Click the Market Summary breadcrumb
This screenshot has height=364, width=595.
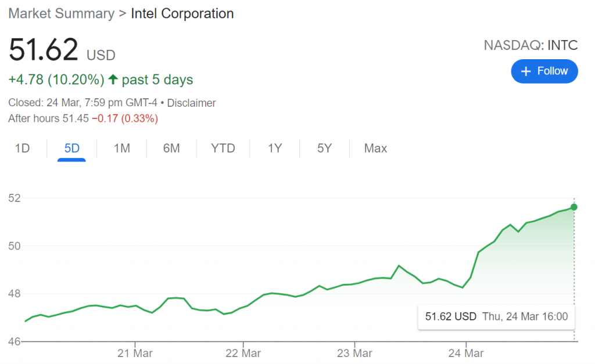click(x=61, y=13)
